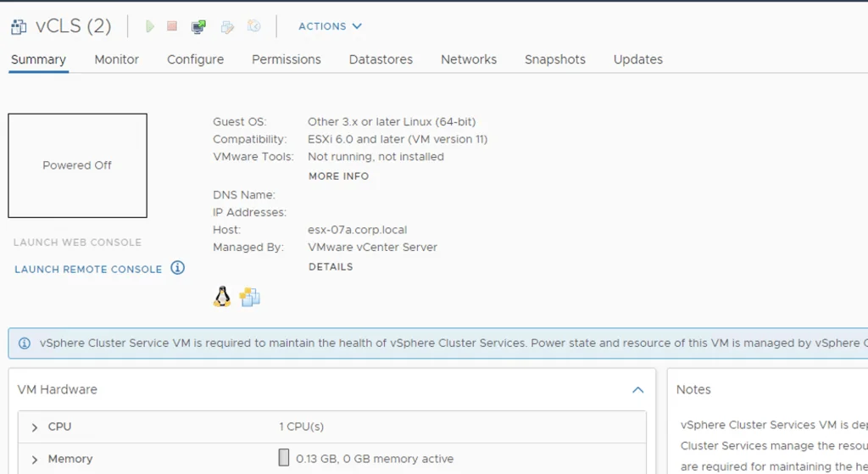Click the VMware vCenter Server value
The image size is (868, 474).
(x=373, y=248)
